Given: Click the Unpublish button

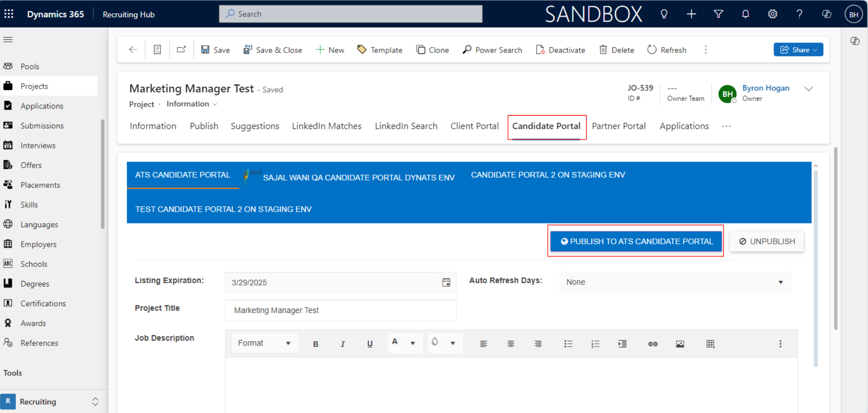Looking at the screenshot, I should (x=767, y=242).
